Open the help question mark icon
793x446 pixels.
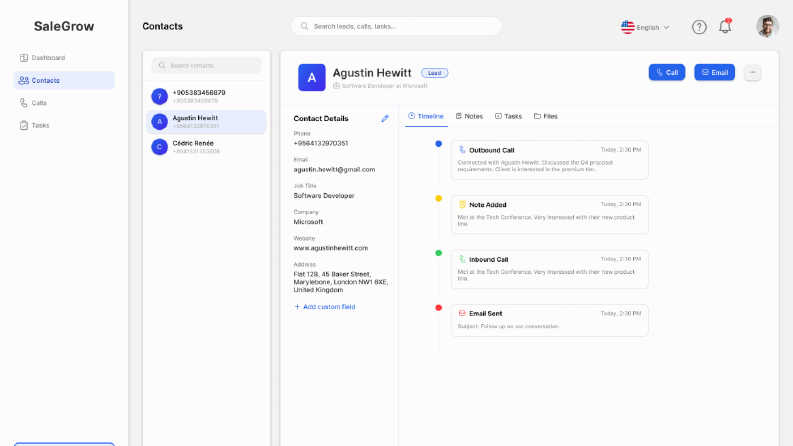(x=699, y=27)
